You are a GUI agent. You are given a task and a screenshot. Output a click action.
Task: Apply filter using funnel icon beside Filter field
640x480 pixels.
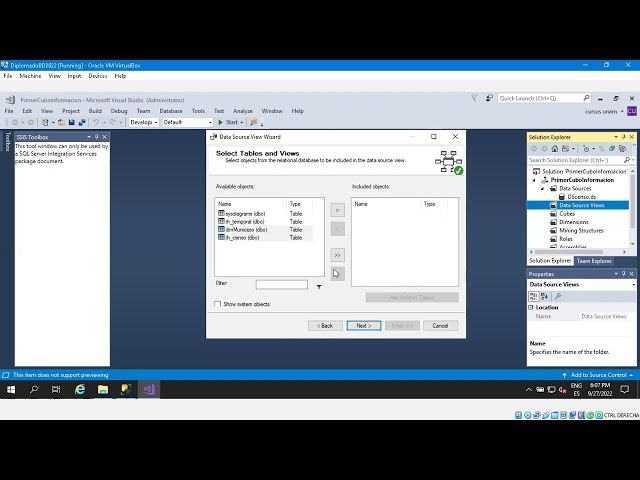319,287
